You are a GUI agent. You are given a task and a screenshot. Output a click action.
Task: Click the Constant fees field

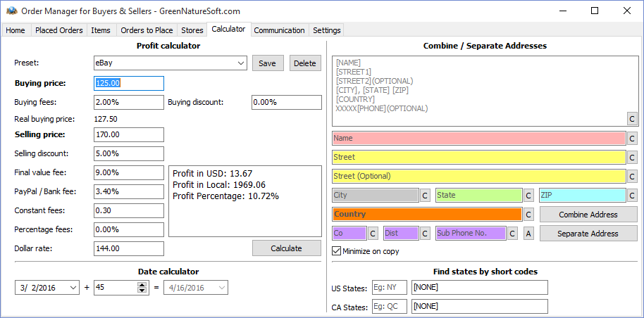[128, 210]
